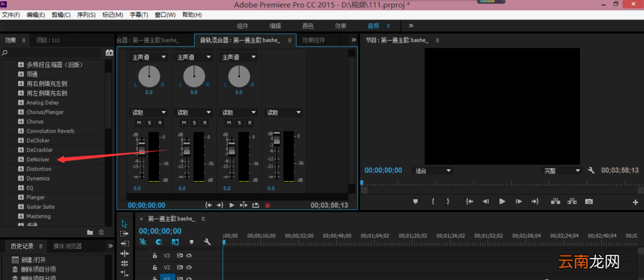Toggle V2 track output eye

tap(189, 267)
